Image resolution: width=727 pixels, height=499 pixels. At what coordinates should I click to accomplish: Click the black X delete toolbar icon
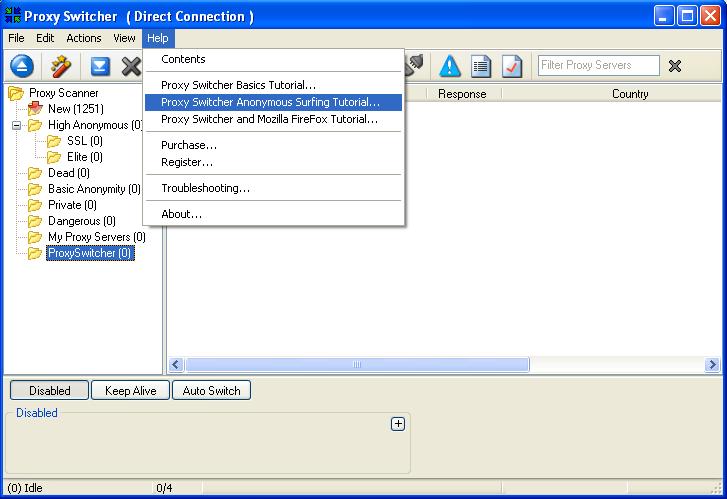pos(132,66)
